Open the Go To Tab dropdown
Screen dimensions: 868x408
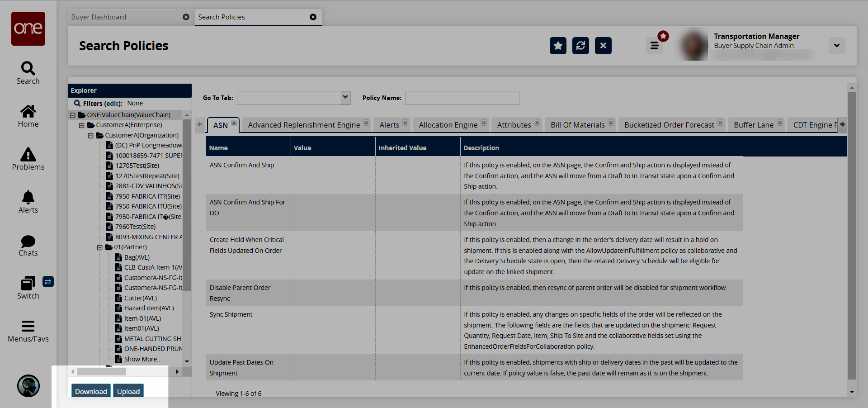point(345,98)
